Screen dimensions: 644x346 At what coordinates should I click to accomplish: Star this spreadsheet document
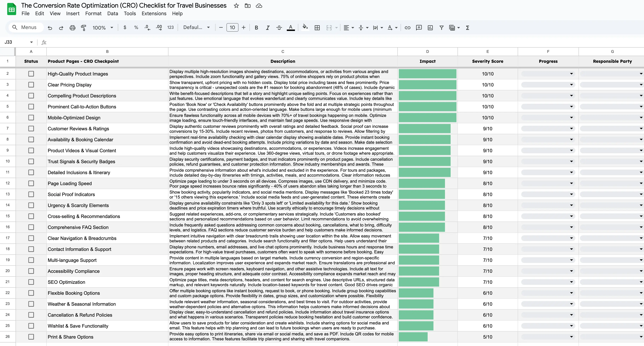(236, 6)
